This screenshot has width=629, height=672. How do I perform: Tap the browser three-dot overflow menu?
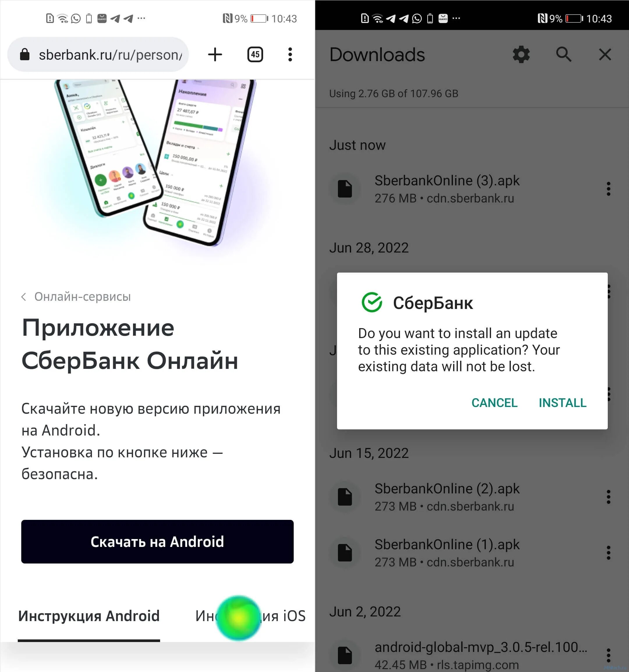tap(291, 54)
